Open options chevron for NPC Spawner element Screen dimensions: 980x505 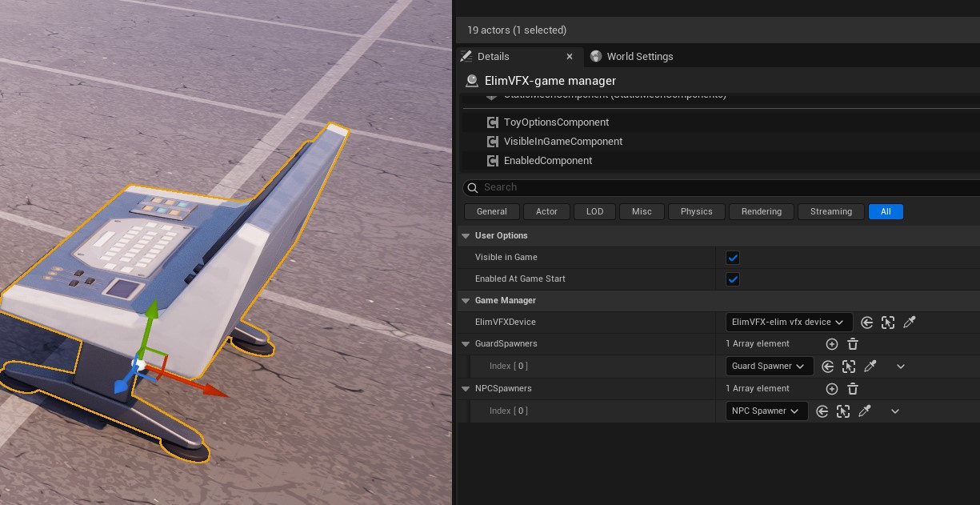895,411
